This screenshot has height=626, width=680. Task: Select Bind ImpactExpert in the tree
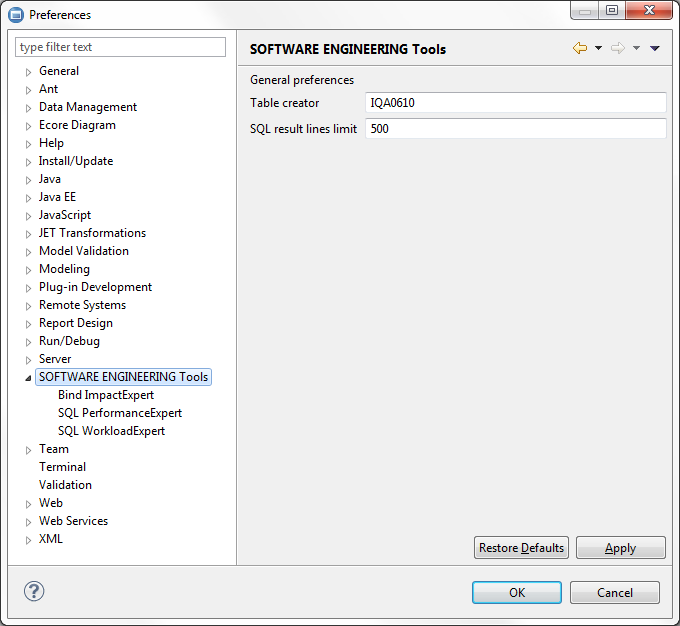(106, 395)
